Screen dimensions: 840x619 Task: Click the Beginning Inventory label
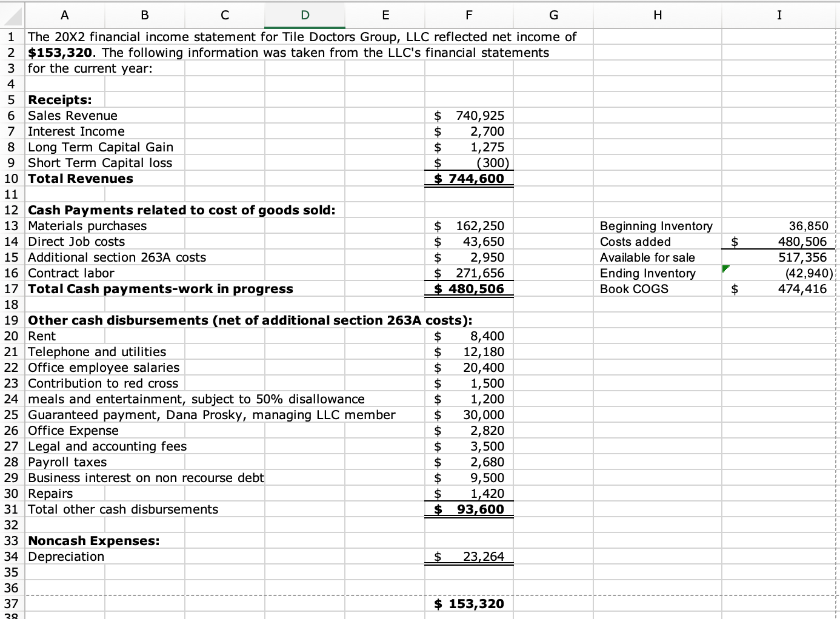(x=656, y=226)
